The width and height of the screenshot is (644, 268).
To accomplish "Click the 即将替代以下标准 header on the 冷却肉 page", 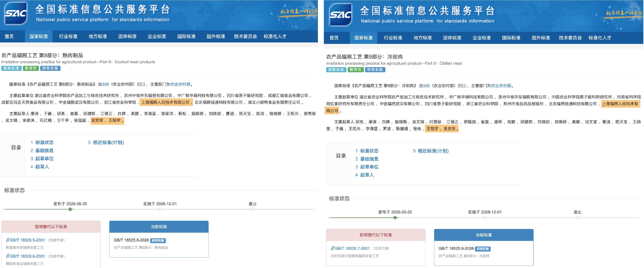I will [x=376, y=235].
